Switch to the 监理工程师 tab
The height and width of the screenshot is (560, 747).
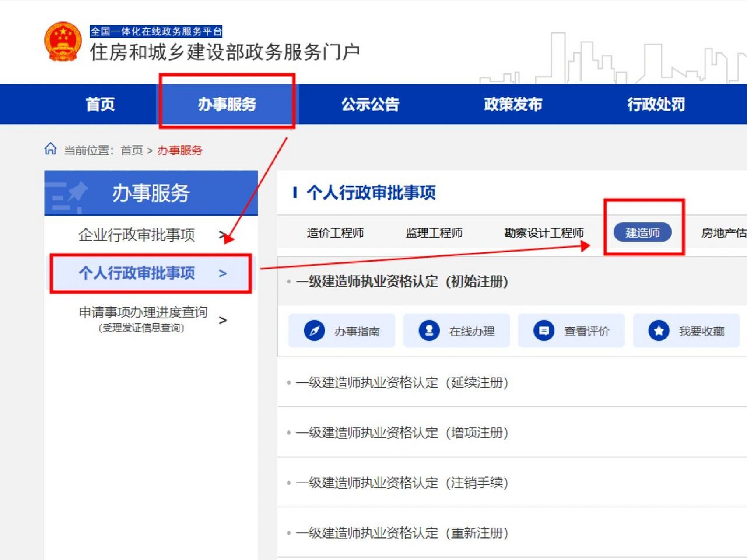click(x=434, y=233)
